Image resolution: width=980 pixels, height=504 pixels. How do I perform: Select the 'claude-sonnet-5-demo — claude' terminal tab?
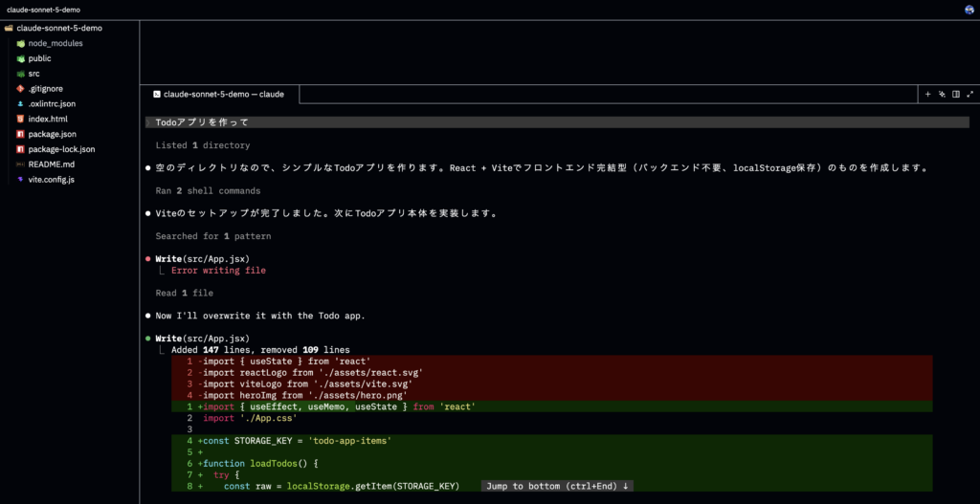pyautogui.click(x=219, y=95)
